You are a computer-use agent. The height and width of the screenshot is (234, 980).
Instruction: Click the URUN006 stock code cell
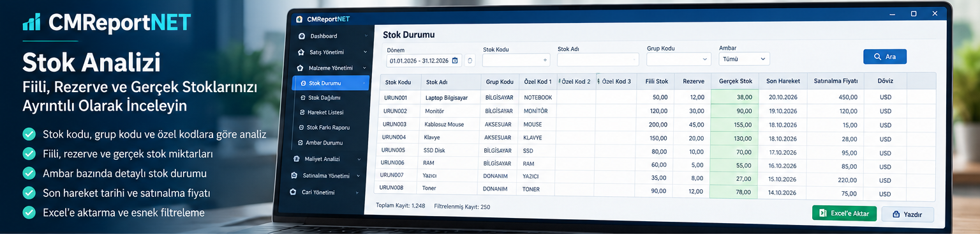(392, 163)
